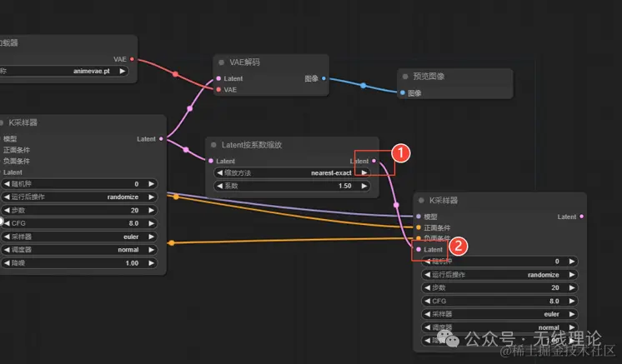This screenshot has height=364, width=622.
Task: Collapse the Latent按系数缩放 node via its title dot
Action: (213, 145)
